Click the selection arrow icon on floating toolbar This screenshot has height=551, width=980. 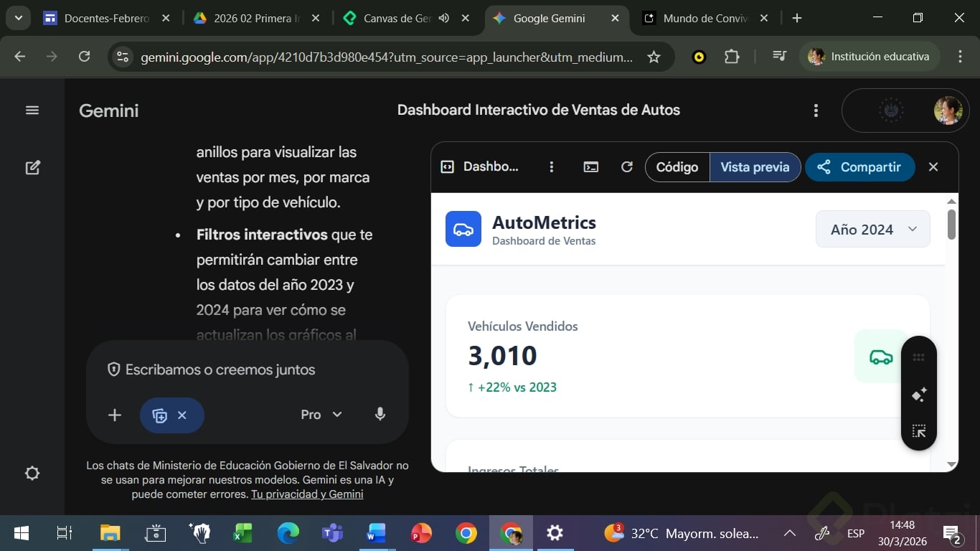(x=919, y=431)
